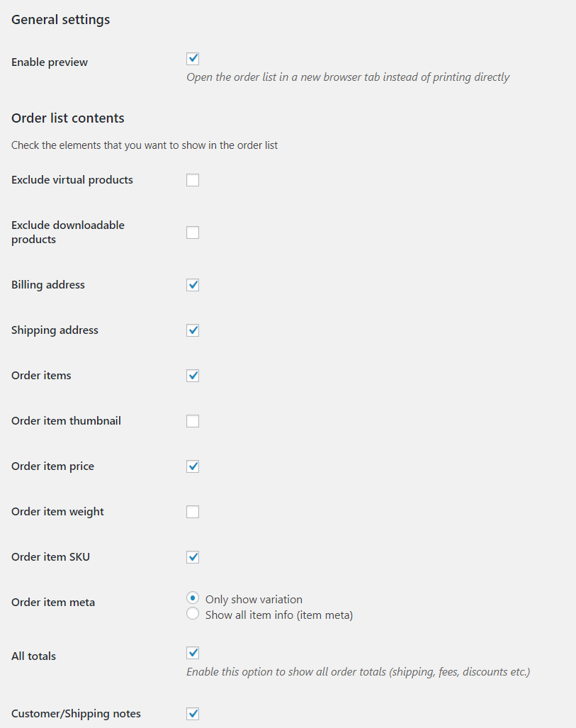Click 'Show all item info (item meta)' text
This screenshot has height=728, width=576.
[x=278, y=615]
